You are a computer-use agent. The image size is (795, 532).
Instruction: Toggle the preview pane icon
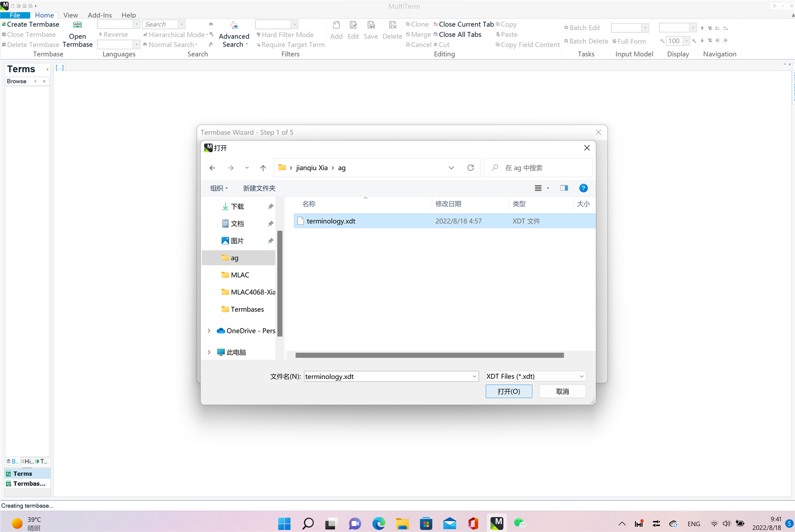[564, 188]
